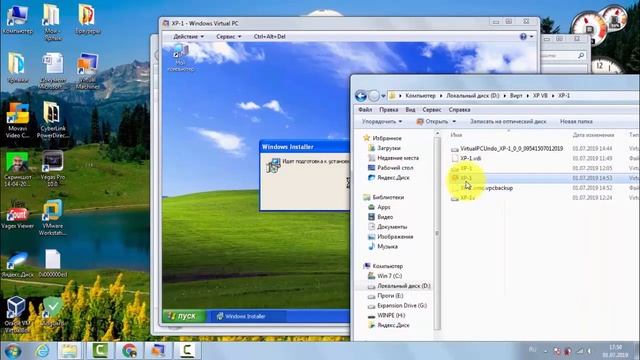Select Win 7 (C:) drive
Image resolution: width=640 pixels, height=360 pixels.
pyautogui.click(x=385, y=276)
